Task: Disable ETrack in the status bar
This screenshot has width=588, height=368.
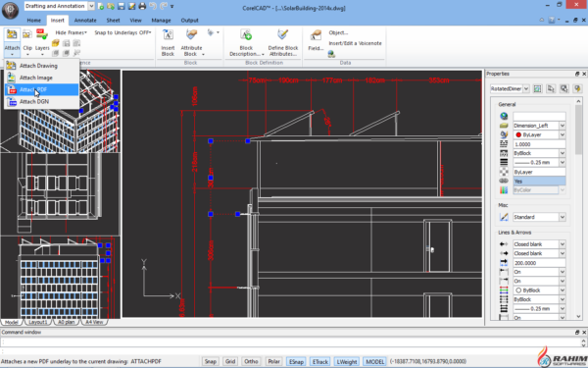Action: [319, 361]
